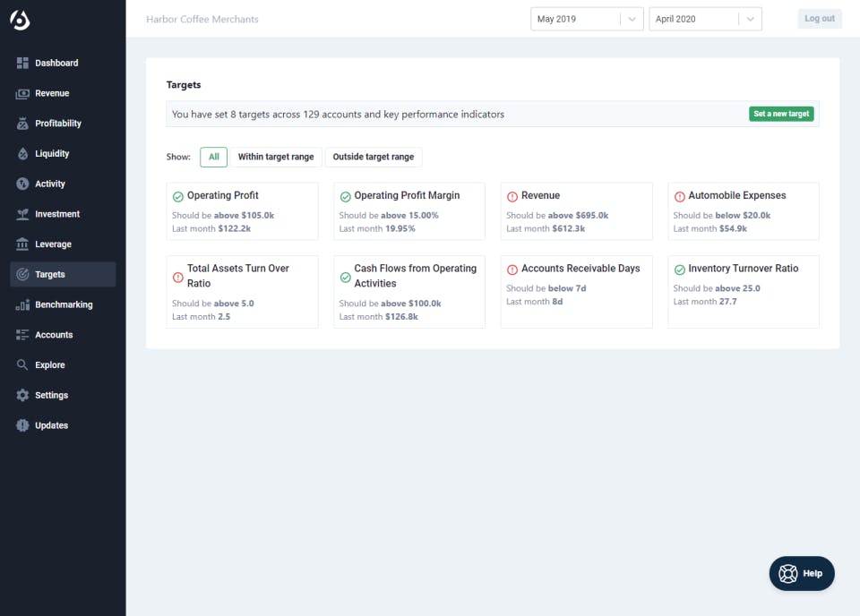Open the Help chat widget

802,574
